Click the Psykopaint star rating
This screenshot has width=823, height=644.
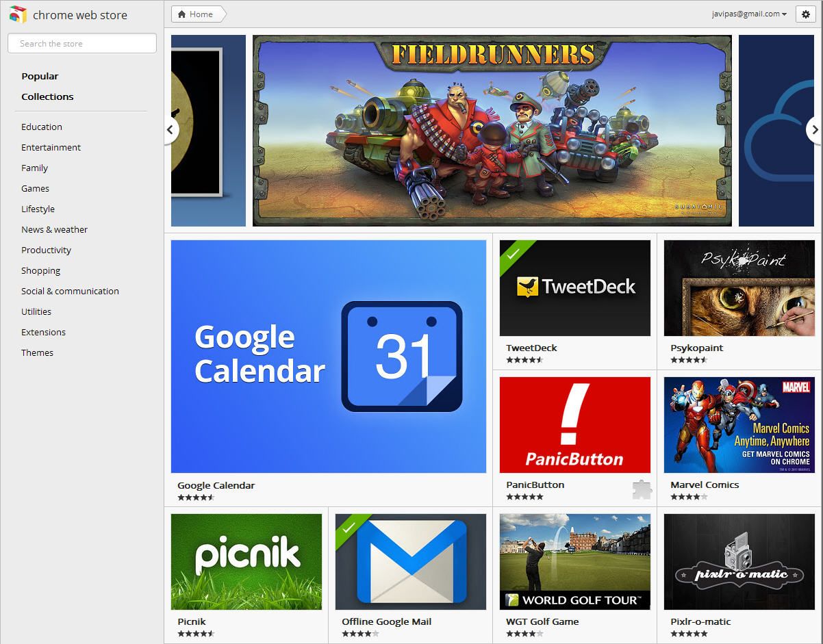(x=688, y=360)
